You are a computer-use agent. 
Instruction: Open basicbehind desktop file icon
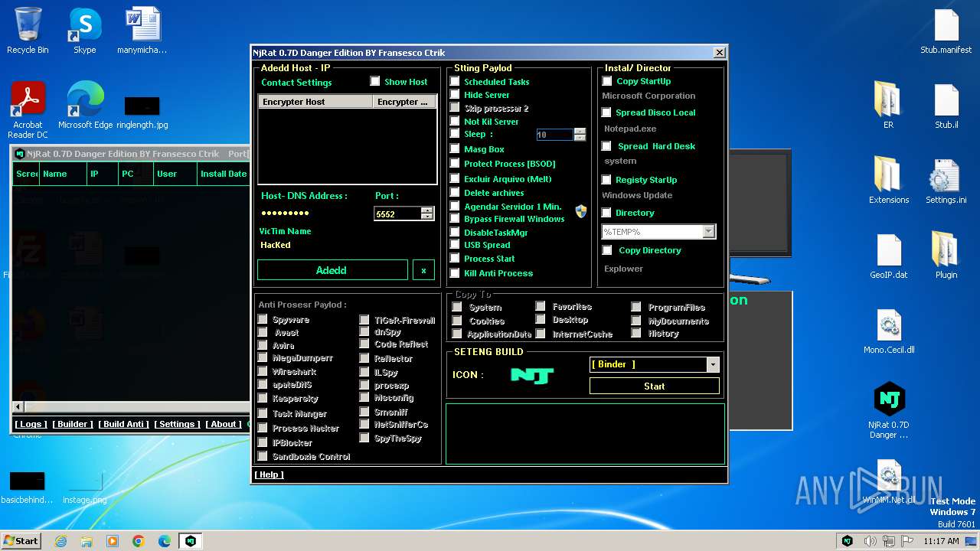pyautogui.click(x=28, y=487)
